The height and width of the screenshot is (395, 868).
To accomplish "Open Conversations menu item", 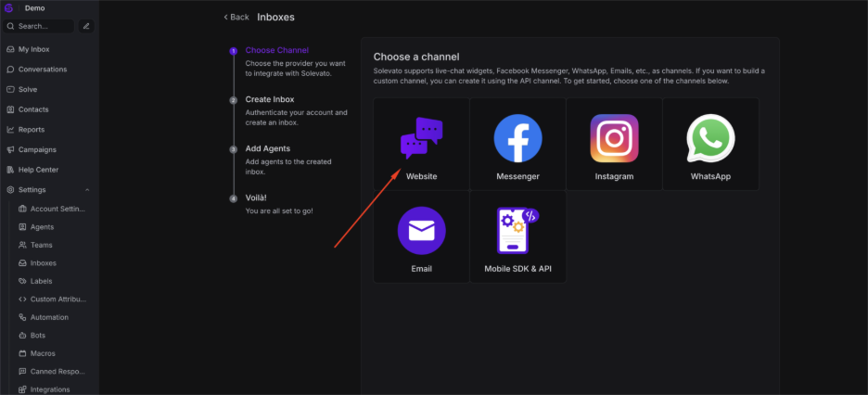I will coord(43,70).
